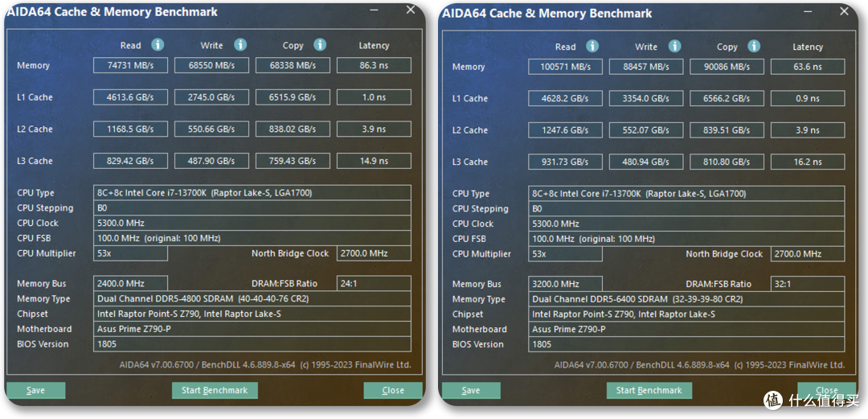The height and width of the screenshot is (419, 868).
Task: Click the Copy info icon in left window
Action: click(x=320, y=45)
